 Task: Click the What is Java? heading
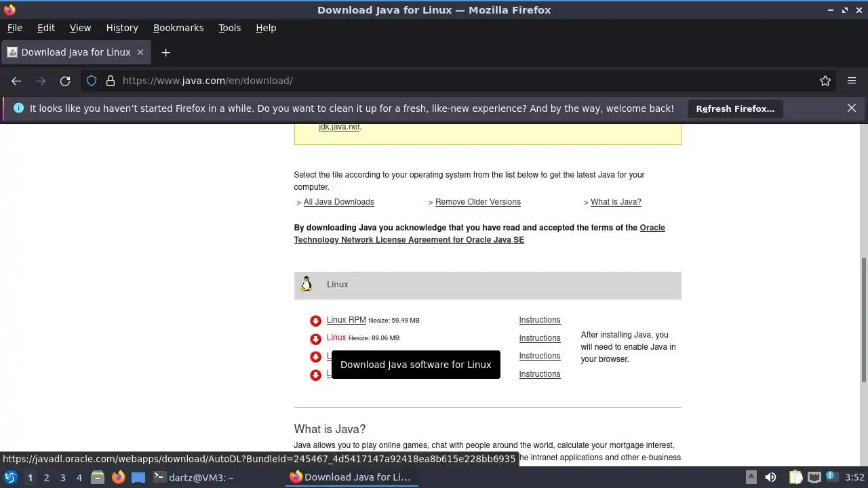pos(330,429)
